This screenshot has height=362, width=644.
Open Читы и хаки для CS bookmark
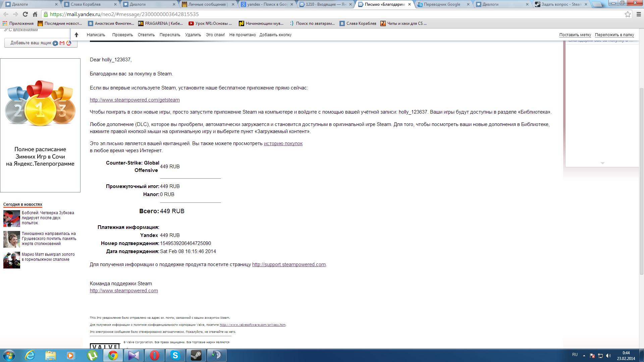[x=404, y=23]
